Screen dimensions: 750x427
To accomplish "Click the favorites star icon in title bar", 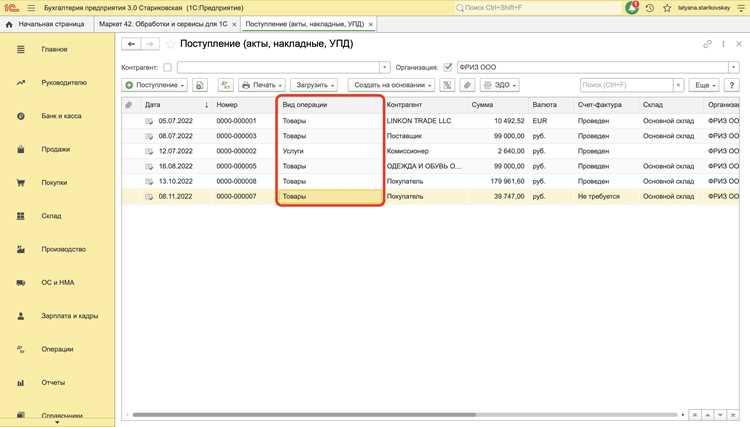I will 667,8.
